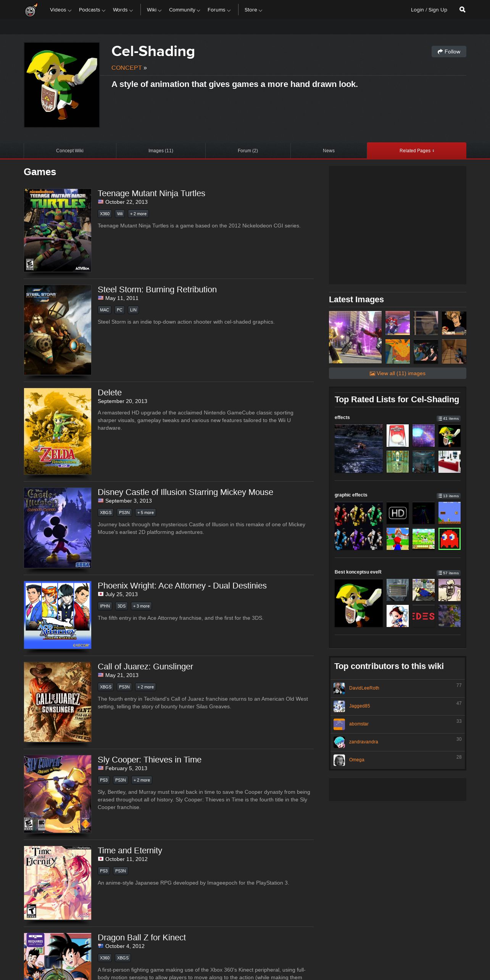Screen dimensions: 490x980
Task: Expand the Forums dropdown menu
Action: (219, 10)
